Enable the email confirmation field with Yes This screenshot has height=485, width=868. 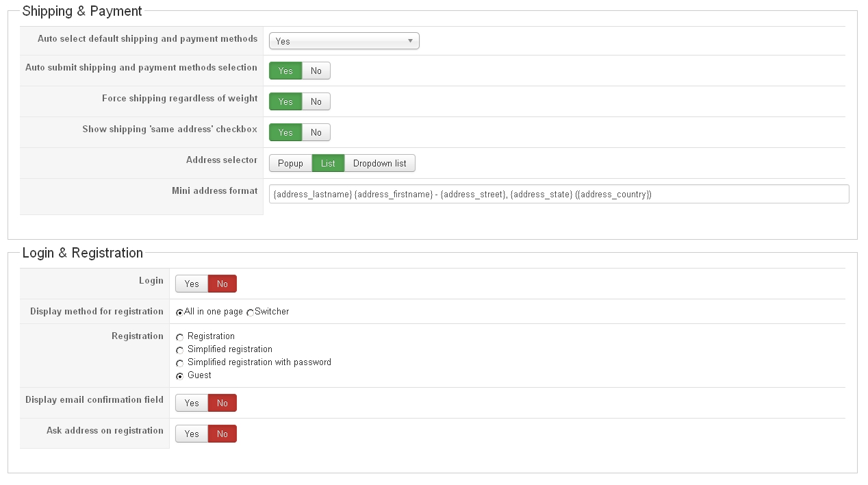(x=192, y=403)
